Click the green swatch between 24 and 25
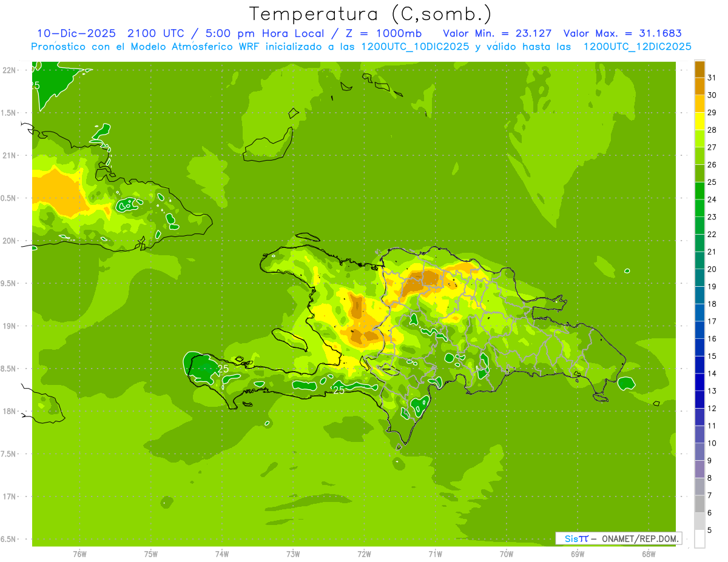This screenshot has height=562, width=728. pos(699,190)
